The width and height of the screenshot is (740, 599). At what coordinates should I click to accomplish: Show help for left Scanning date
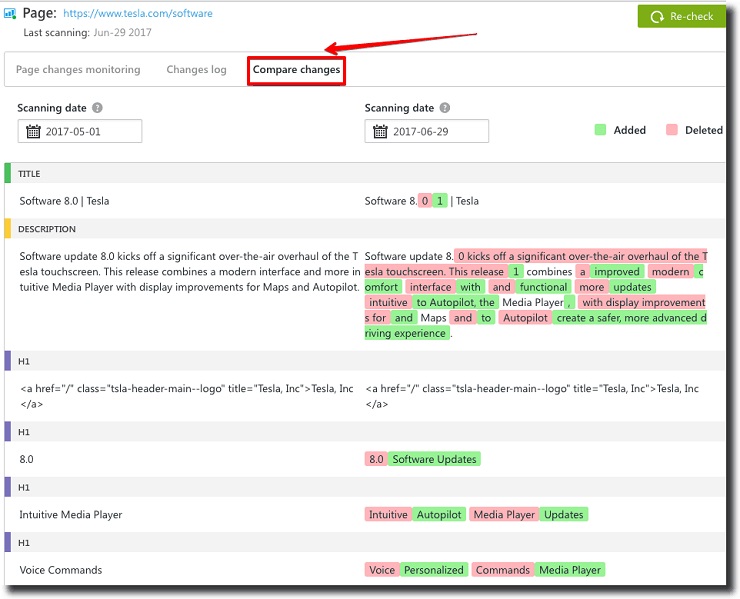click(x=97, y=108)
